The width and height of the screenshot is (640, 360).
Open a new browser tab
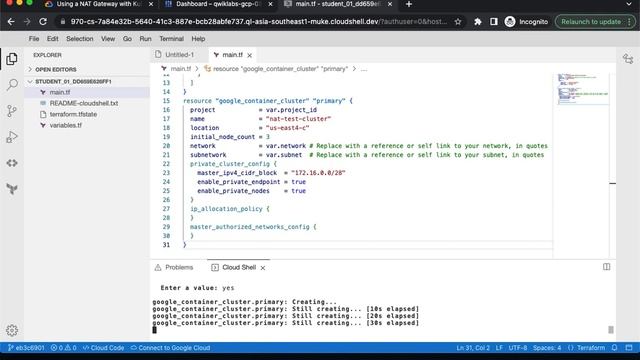[x=409, y=4]
